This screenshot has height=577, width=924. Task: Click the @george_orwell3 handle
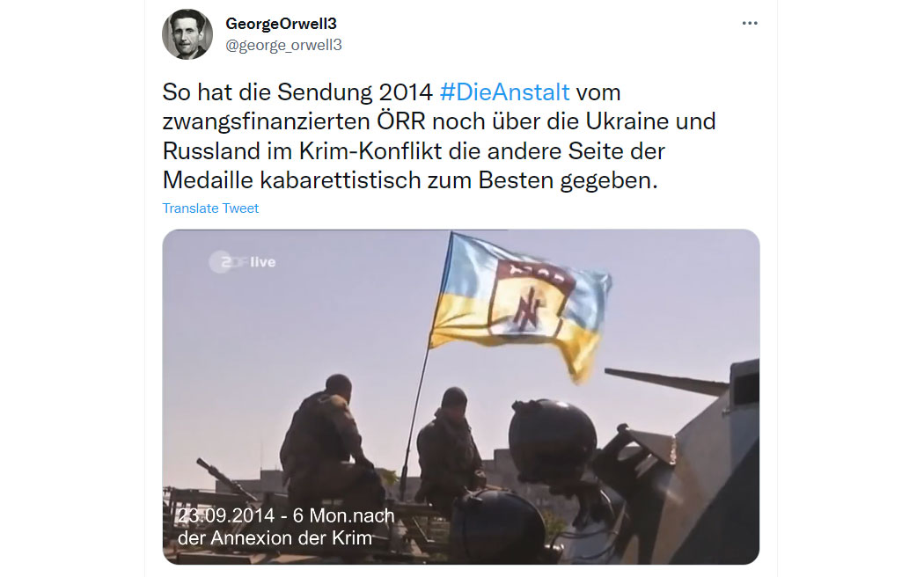tap(283, 45)
